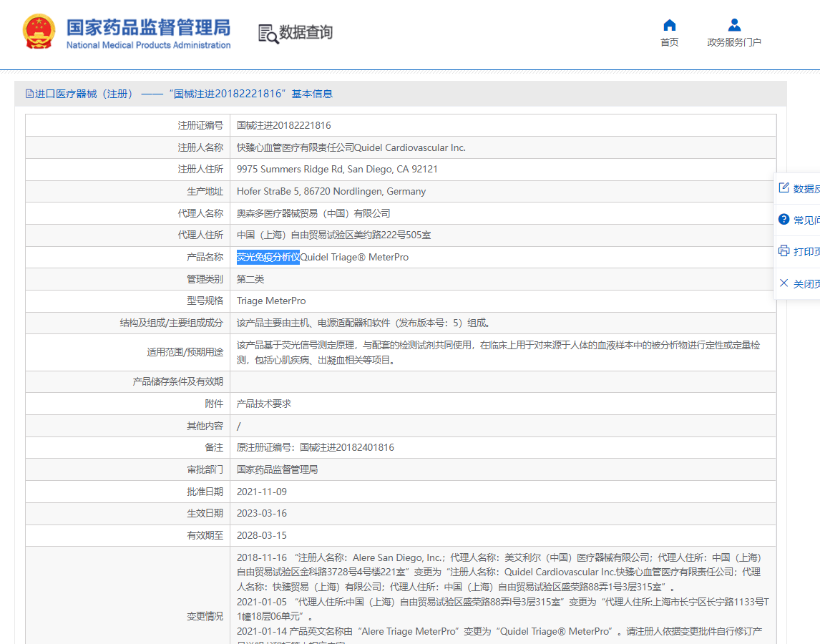
Task: Click the 关闭 X icon
Action: (784, 283)
